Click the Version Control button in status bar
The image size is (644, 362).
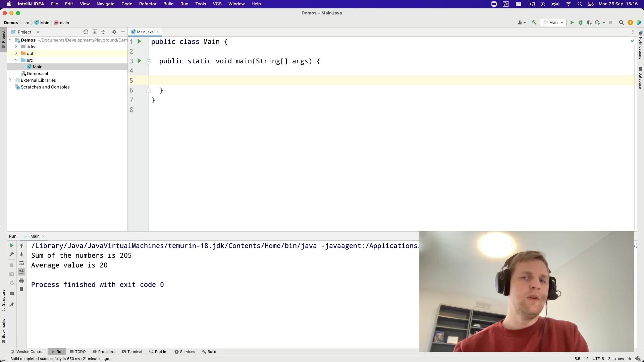pyautogui.click(x=27, y=352)
